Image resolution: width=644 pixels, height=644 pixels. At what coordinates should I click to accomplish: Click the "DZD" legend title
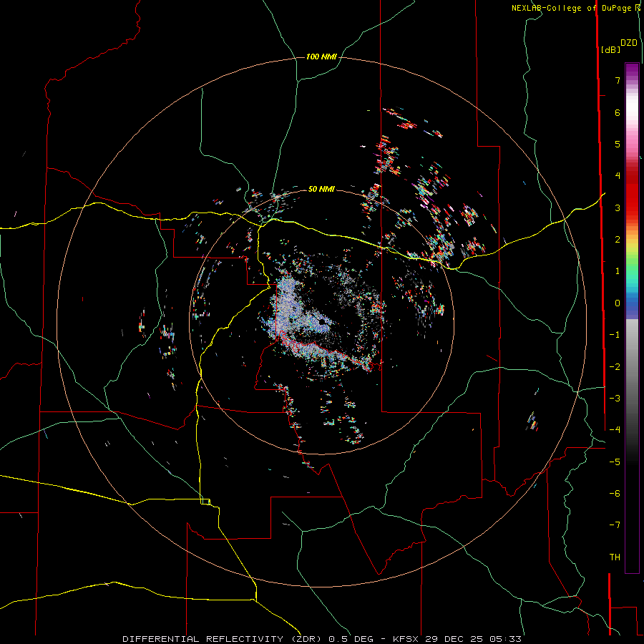point(629,43)
